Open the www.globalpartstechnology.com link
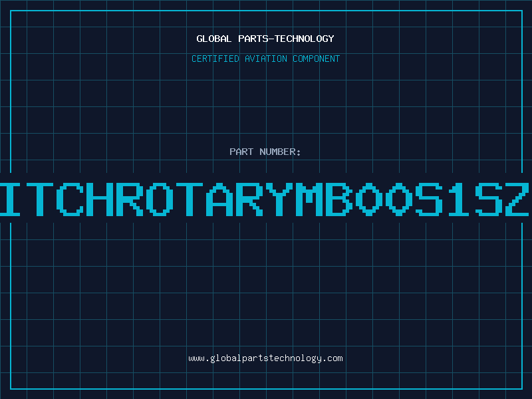This screenshot has width=532, height=399. [x=265, y=358]
